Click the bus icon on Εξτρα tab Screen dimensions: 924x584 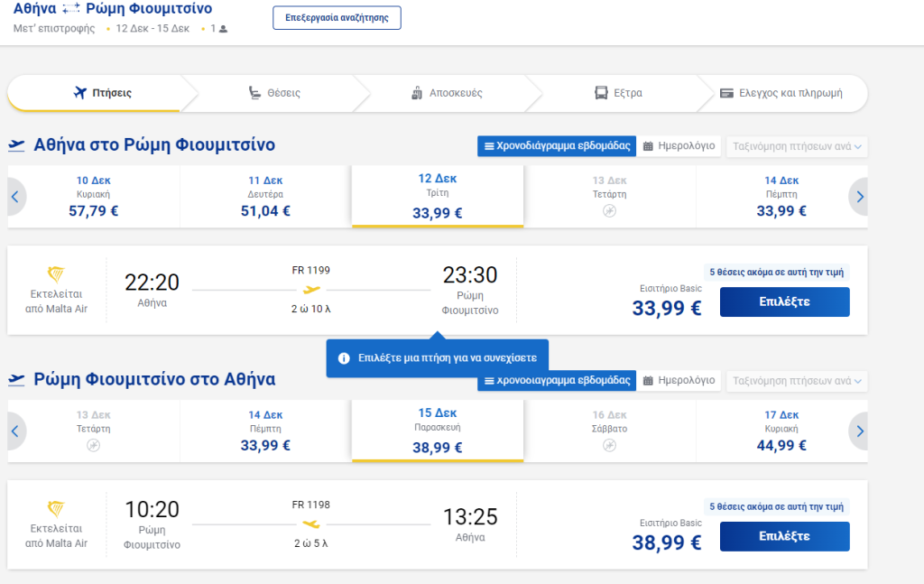(601, 93)
